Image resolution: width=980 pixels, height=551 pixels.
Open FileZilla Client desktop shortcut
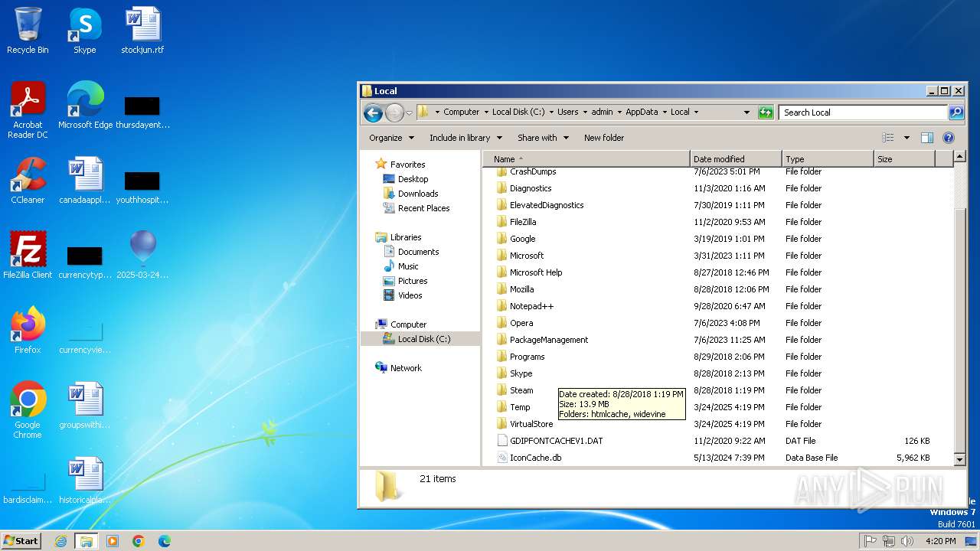tap(28, 256)
